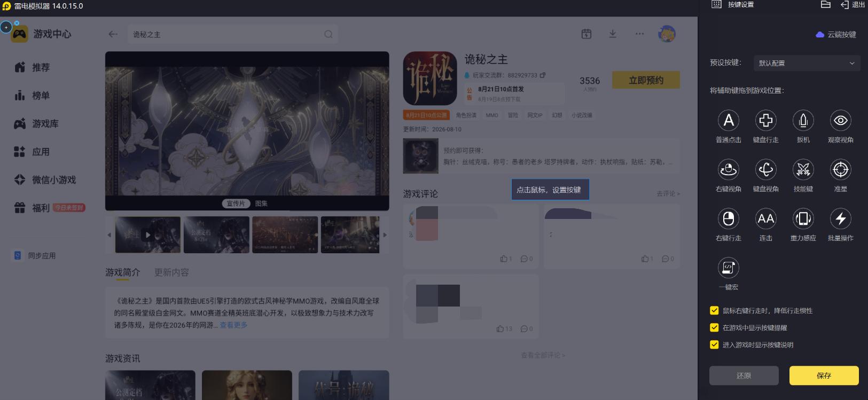Choose the 键盘视角 key icon
Image resolution: width=868 pixels, height=400 pixels.
[x=766, y=170]
